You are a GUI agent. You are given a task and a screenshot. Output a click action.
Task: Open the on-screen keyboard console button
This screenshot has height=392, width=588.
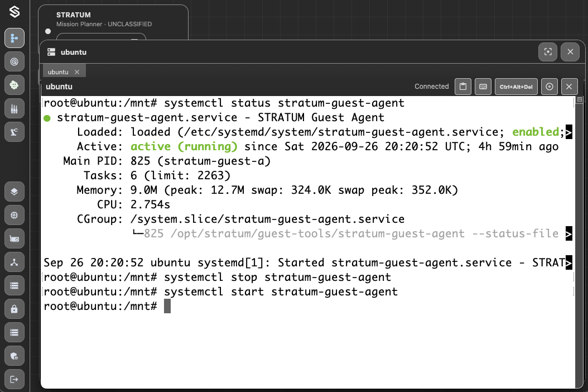click(x=483, y=87)
